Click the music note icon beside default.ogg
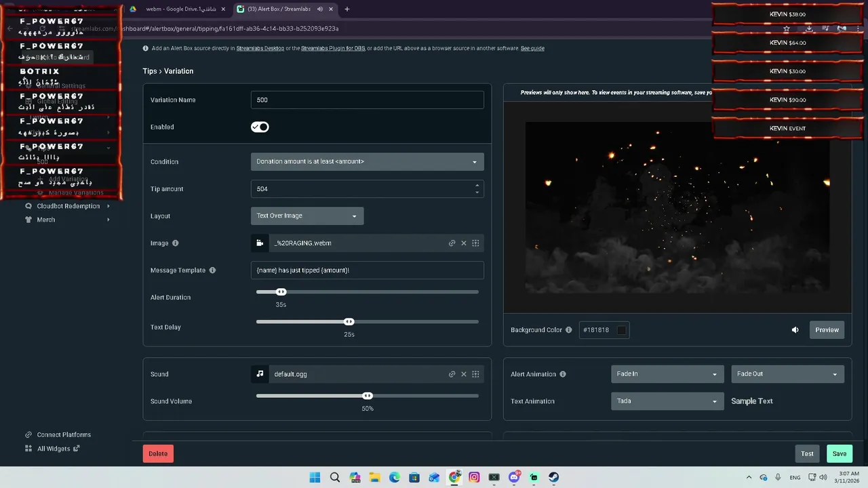This screenshot has width=868, height=488. click(260, 374)
